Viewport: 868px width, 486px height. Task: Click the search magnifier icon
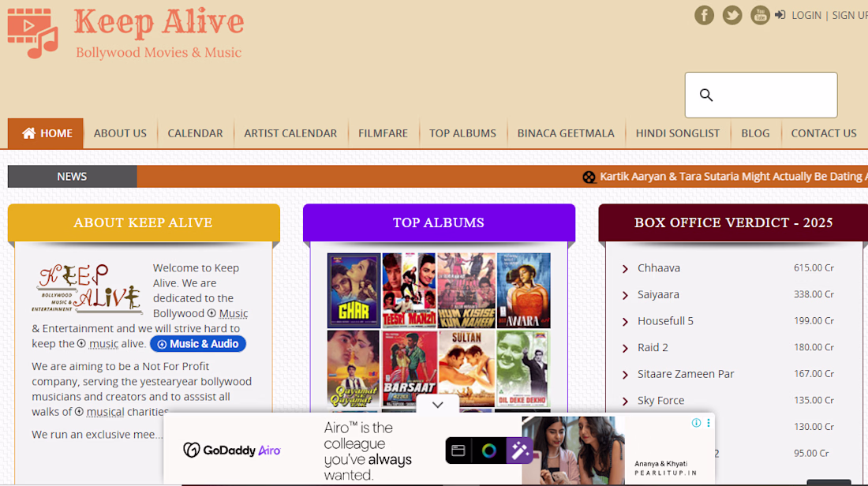(x=705, y=95)
